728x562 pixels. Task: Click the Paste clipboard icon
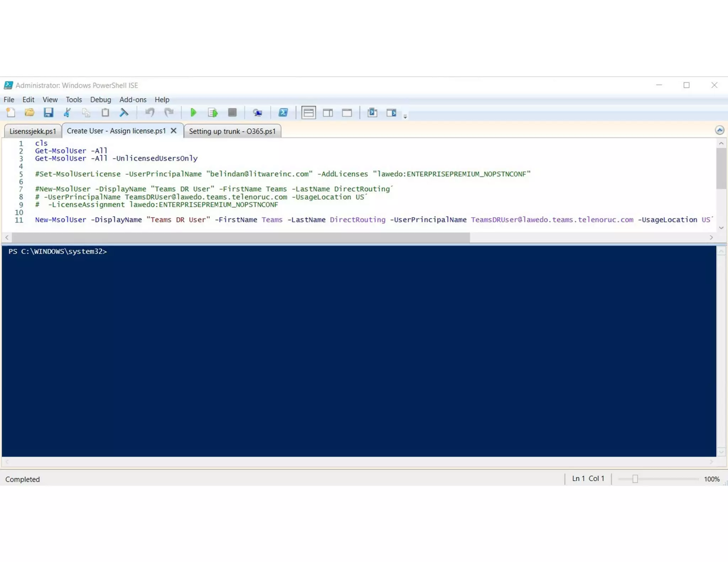[105, 113]
